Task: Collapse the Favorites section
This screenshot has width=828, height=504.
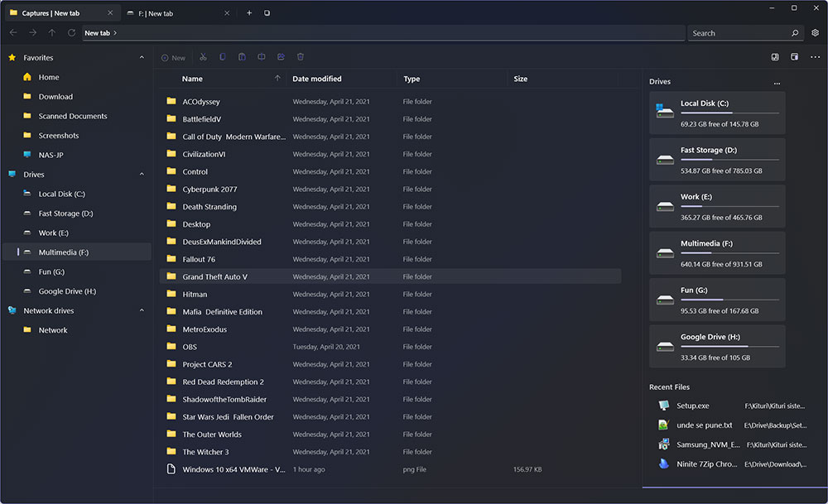Action: (x=142, y=58)
